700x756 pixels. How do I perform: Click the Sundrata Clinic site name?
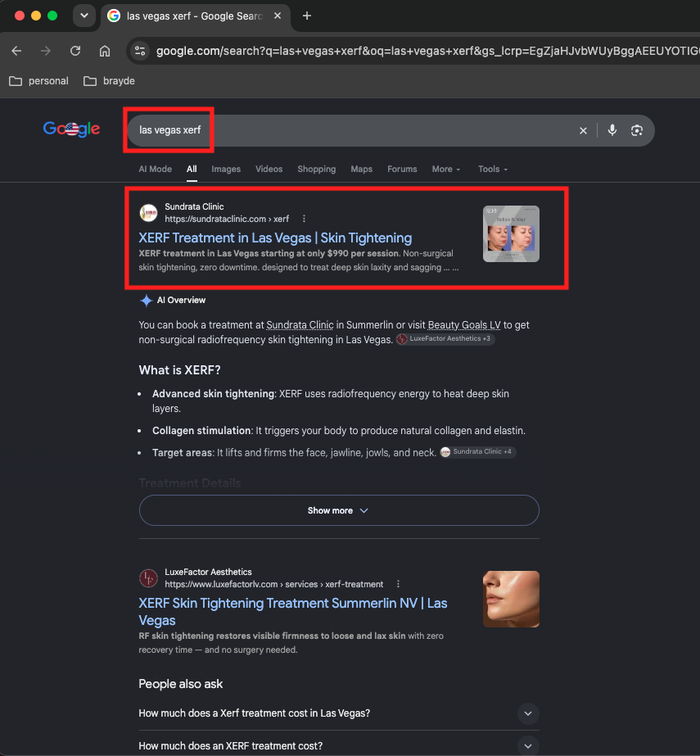point(194,207)
